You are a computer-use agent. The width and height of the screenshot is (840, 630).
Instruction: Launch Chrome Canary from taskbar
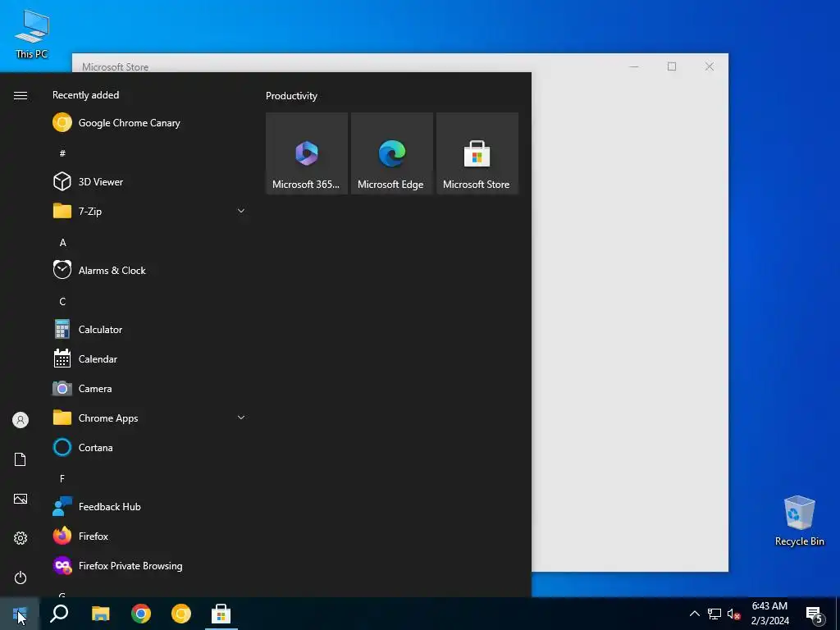click(x=181, y=614)
